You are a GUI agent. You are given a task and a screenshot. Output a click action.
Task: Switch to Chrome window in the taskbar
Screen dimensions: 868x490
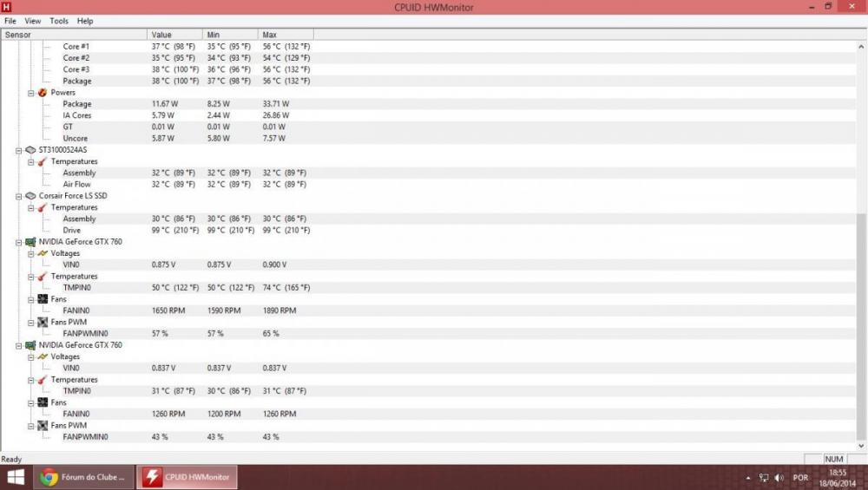point(83,477)
